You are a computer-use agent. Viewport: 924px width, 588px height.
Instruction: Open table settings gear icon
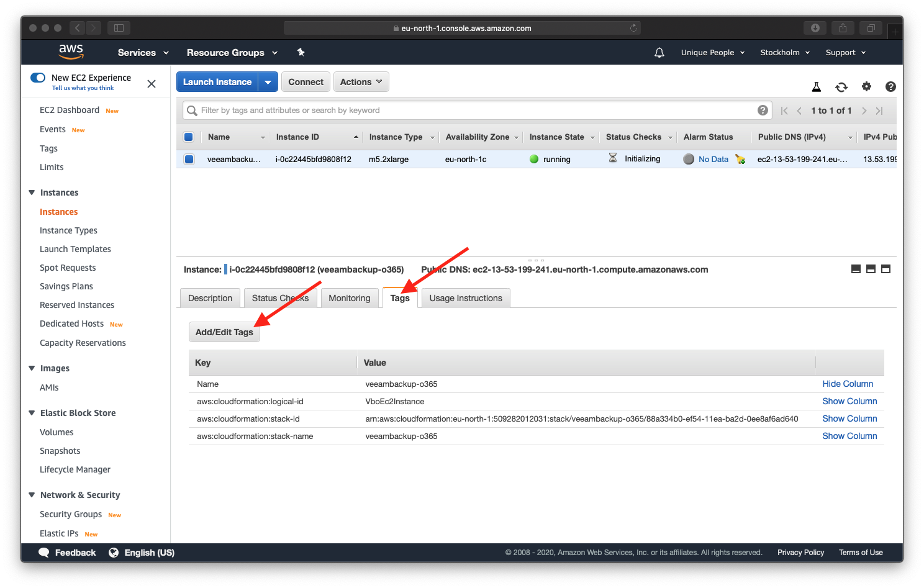point(866,87)
